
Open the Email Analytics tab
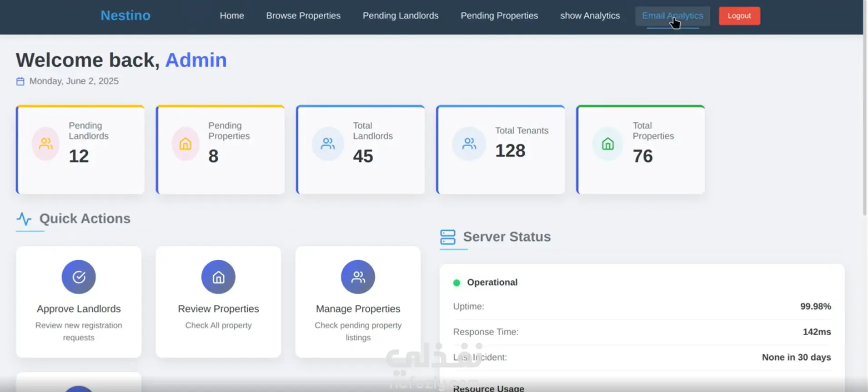[672, 16]
